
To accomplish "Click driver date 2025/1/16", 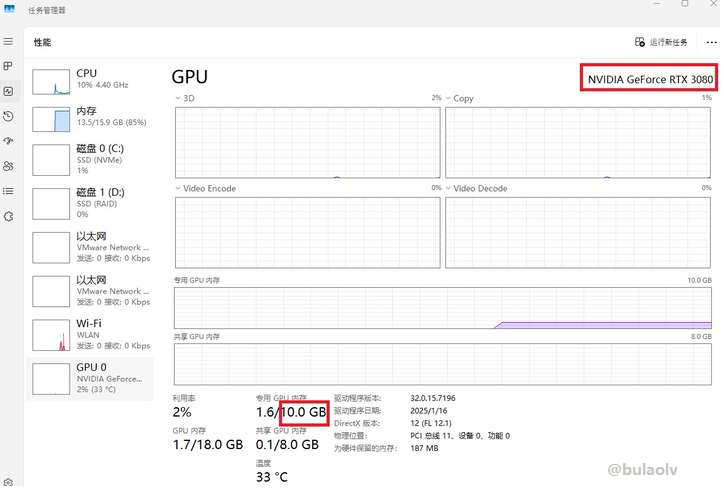I will coord(428,410).
